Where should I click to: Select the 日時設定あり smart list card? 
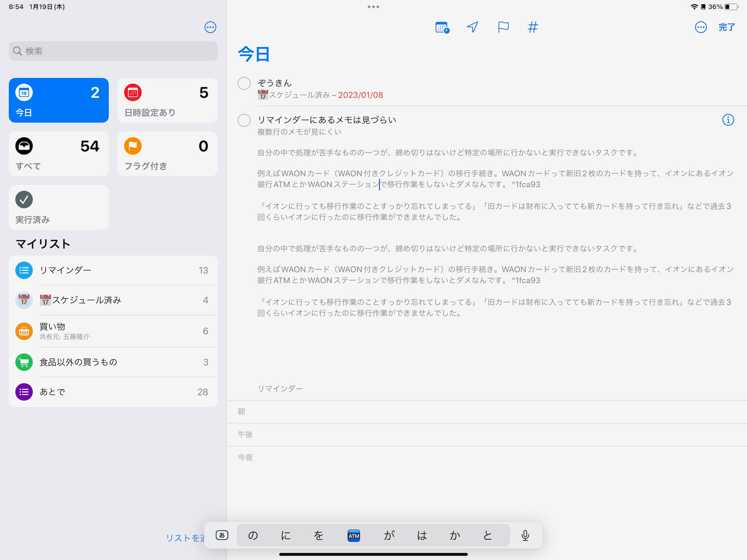[167, 100]
